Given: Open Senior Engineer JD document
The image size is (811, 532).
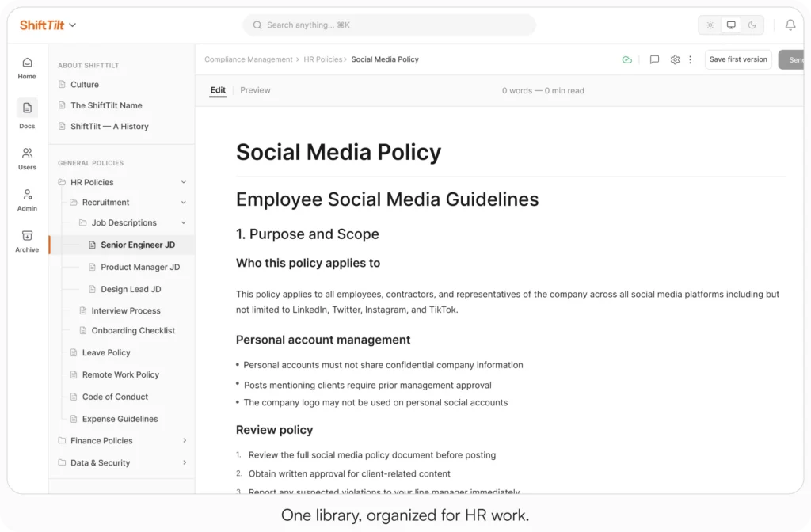Looking at the screenshot, I should pos(122,245).
